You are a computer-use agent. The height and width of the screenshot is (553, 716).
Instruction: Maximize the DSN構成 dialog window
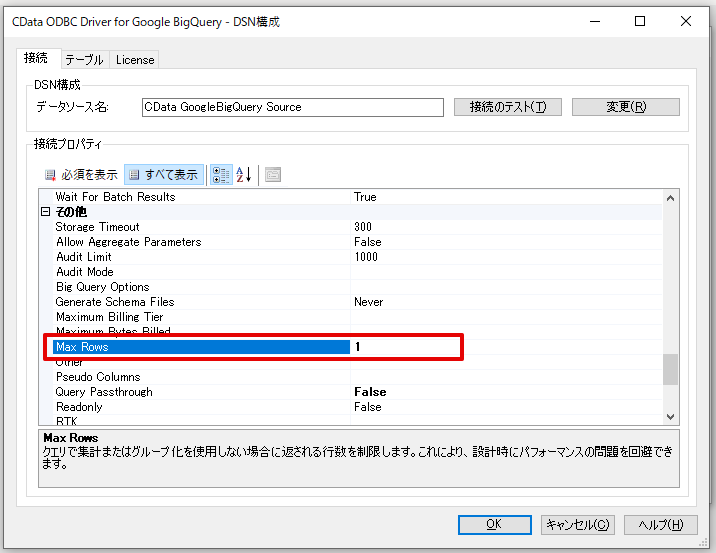[x=640, y=21]
